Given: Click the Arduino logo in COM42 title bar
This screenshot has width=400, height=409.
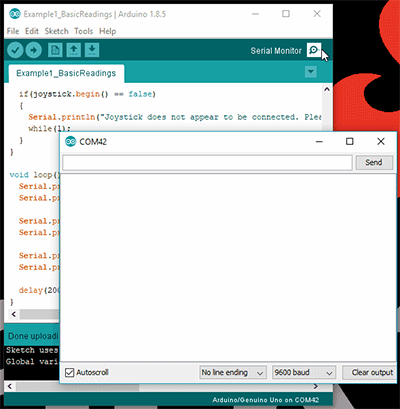Looking at the screenshot, I should (x=71, y=142).
